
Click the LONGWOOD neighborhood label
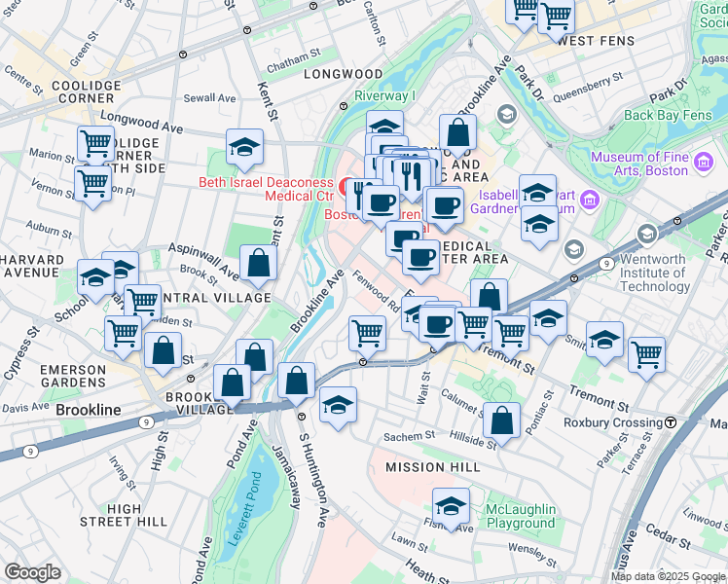[344, 74]
